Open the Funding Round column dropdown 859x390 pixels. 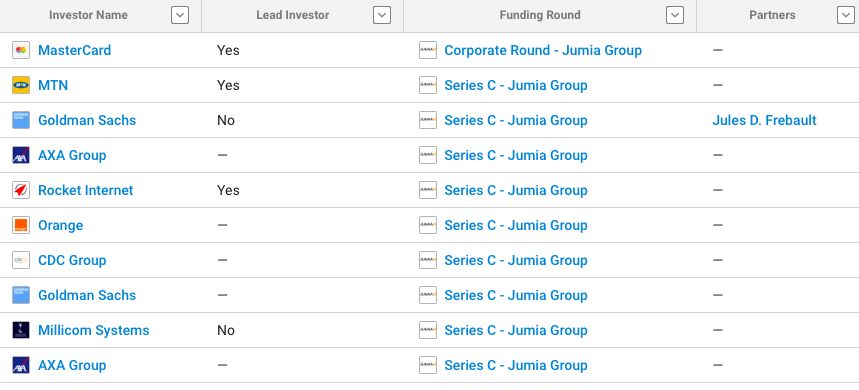(x=675, y=15)
